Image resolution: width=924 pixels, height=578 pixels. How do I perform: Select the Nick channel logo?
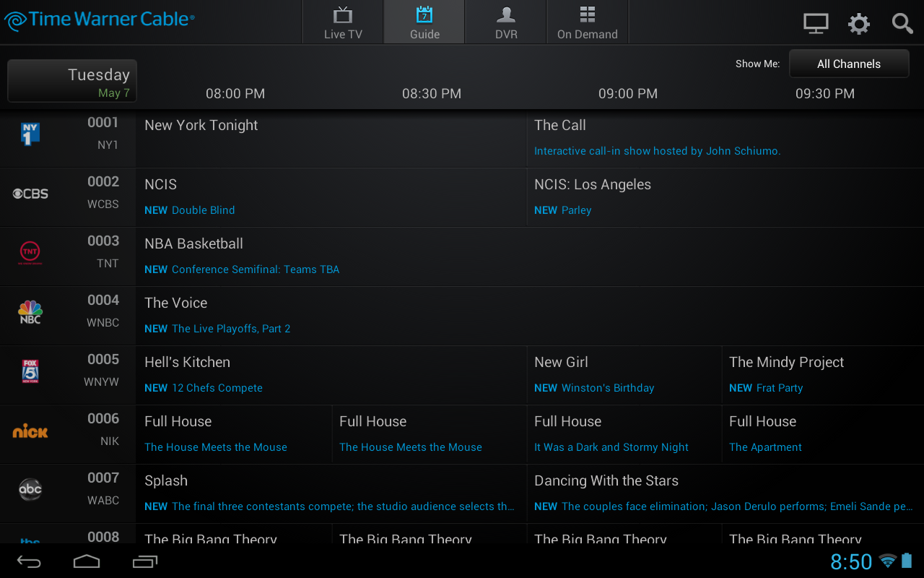pos(30,431)
